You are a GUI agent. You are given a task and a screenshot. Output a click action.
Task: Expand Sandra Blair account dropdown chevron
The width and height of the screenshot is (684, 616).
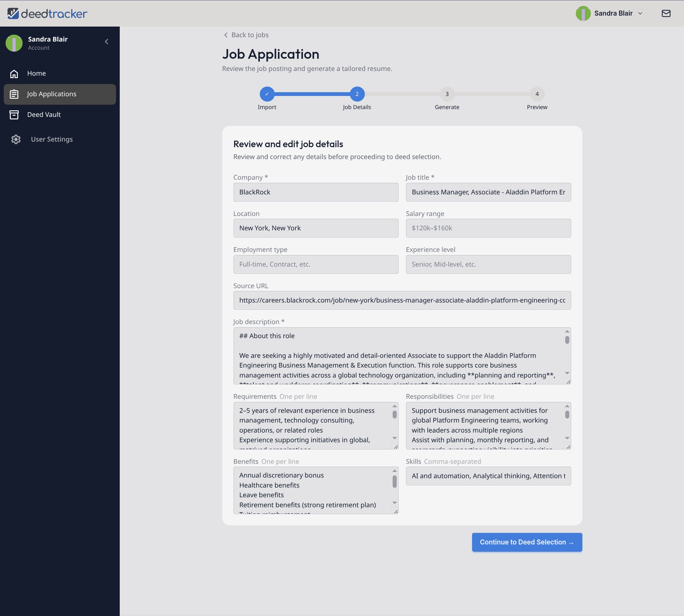tap(640, 13)
